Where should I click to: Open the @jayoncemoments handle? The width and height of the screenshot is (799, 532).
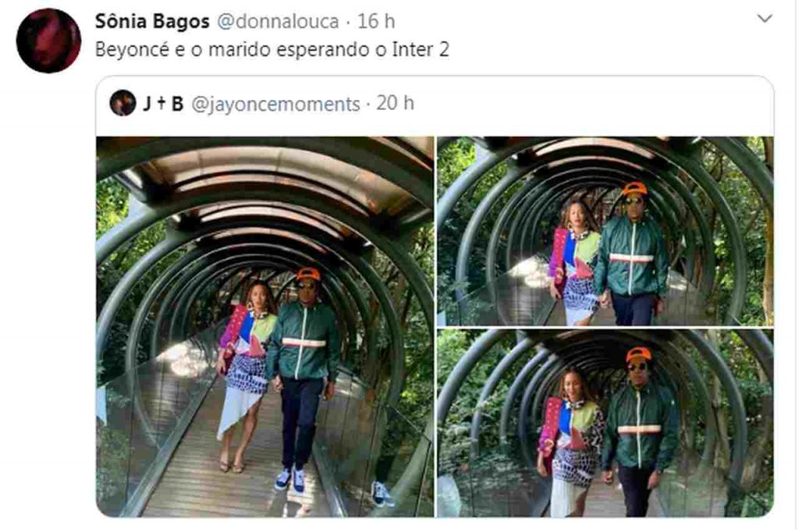[x=275, y=104]
